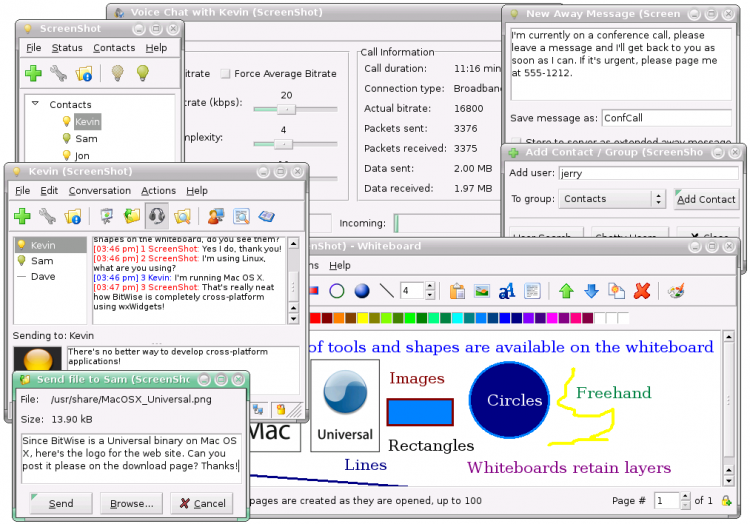750x524 pixels.
Task: Click the paint palette icon on whiteboard
Action: 676,291
